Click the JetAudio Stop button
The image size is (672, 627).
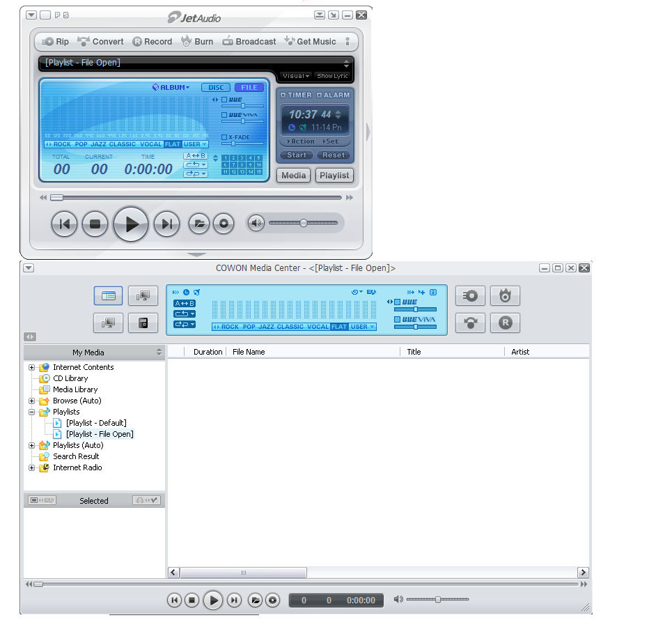(x=95, y=224)
